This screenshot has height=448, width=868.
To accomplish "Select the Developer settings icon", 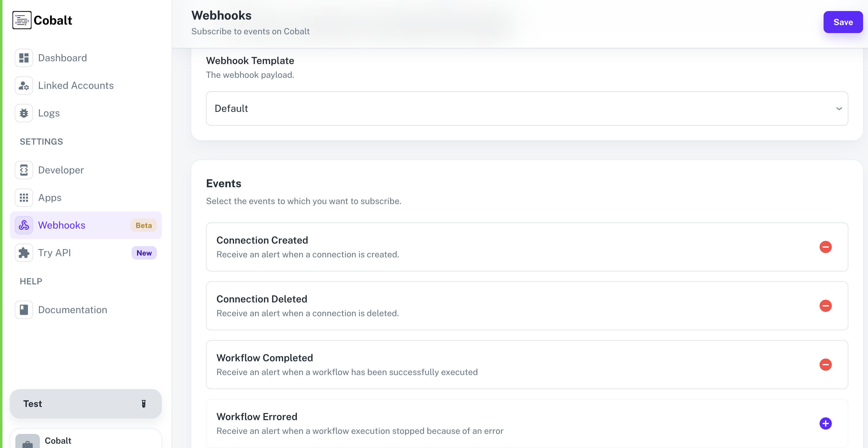I will [x=24, y=170].
